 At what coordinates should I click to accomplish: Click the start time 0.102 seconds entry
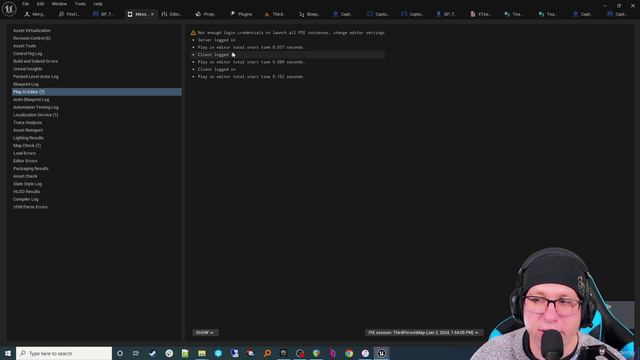coord(251,77)
